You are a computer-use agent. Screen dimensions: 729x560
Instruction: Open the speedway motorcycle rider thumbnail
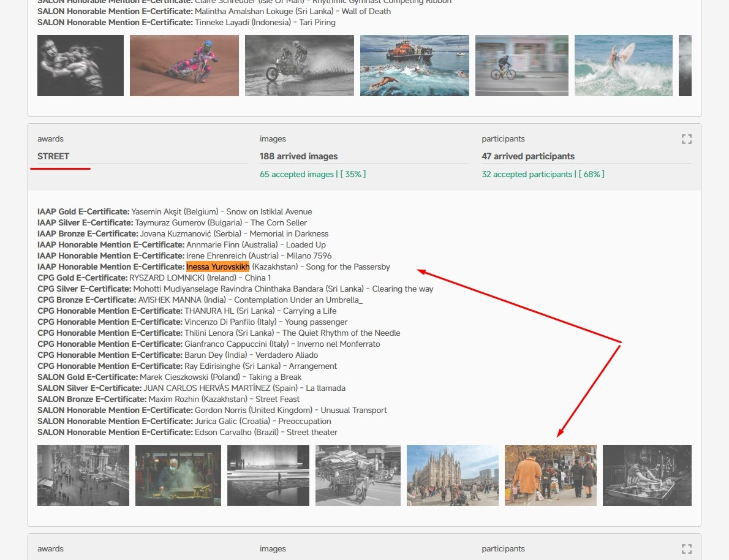(x=184, y=66)
